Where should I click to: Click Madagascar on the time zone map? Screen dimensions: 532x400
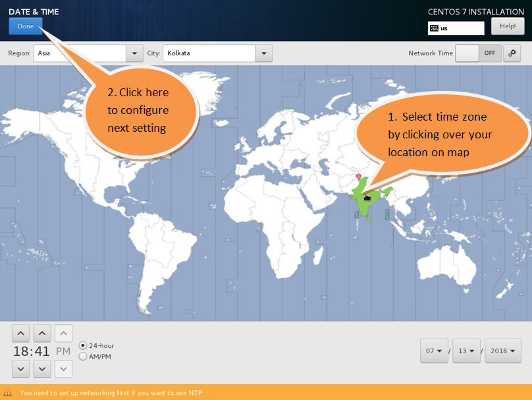(318, 255)
